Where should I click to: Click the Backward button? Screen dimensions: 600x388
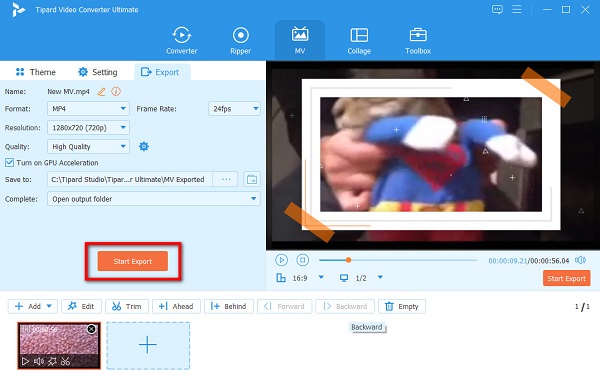[346, 306]
